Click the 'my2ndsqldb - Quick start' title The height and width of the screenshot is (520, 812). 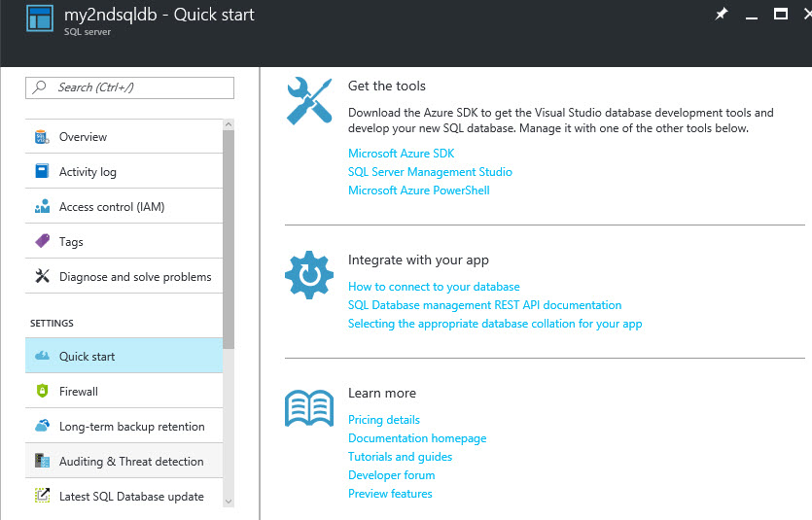coord(159,15)
